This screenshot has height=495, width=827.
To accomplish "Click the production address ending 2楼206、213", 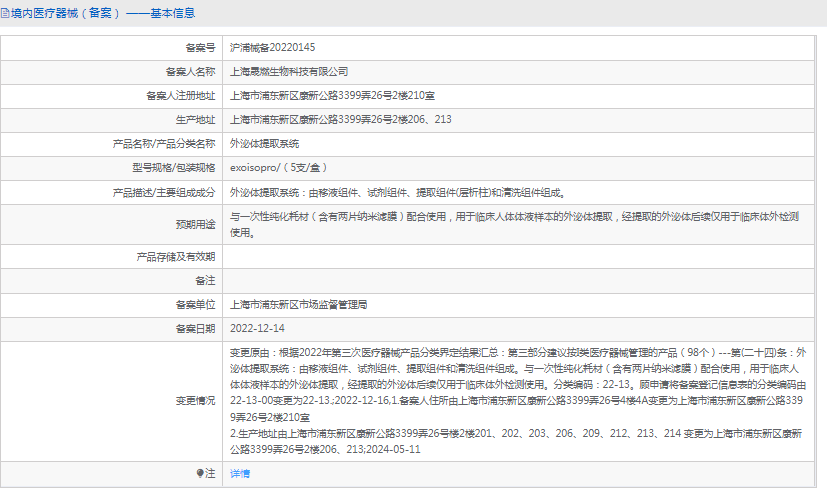I will (x=341, y=120).
